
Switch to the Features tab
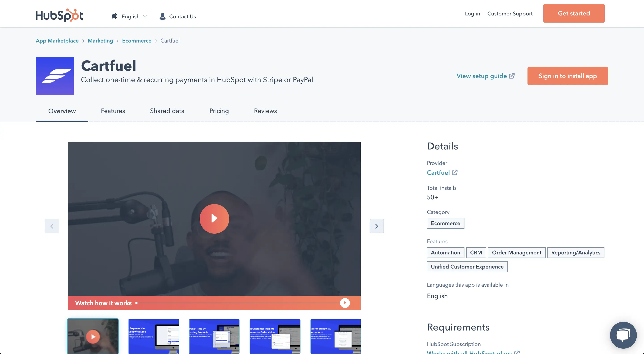click(x=113, y=111)
